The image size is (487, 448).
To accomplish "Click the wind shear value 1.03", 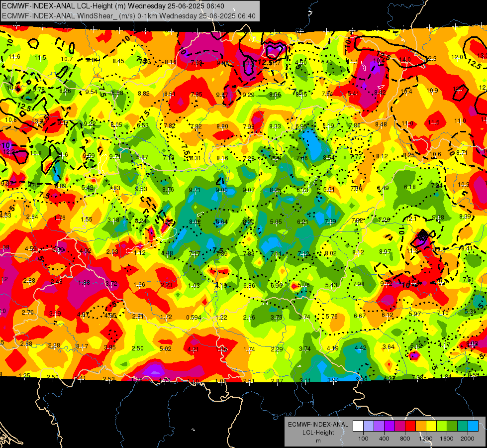I will tap(194, 285).
